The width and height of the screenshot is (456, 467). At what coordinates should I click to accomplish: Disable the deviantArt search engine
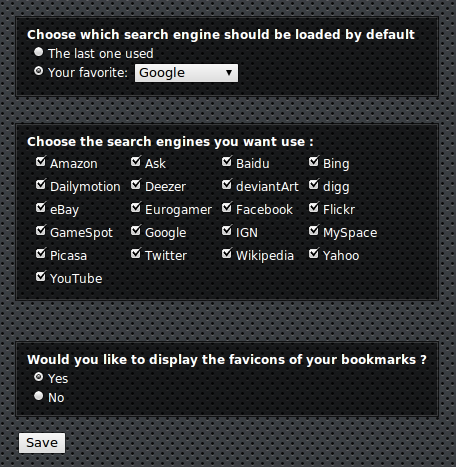(x=227, y=185)
